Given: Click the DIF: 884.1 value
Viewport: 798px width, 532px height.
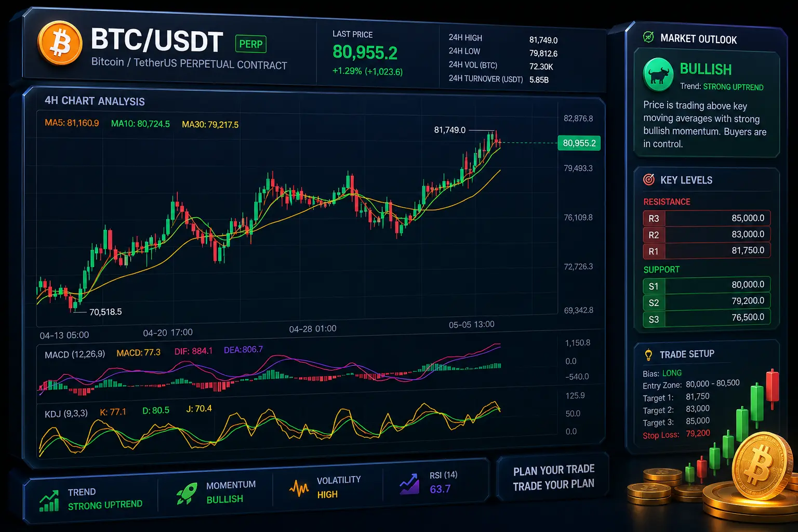Looking at the screenshot, I should coord(193,351).
